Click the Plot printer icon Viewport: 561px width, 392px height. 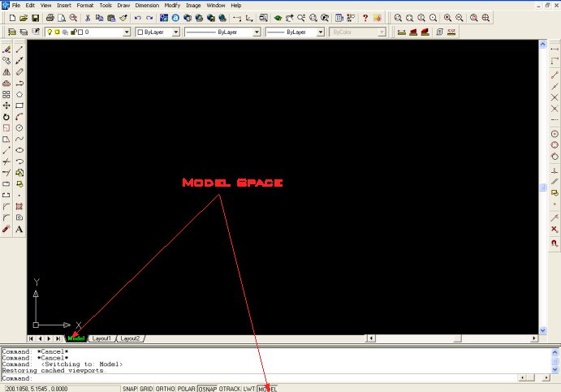point(50,18)
